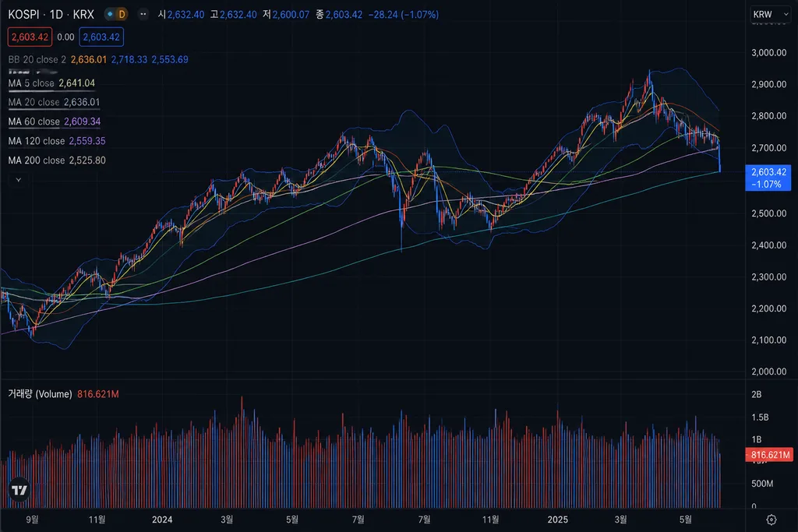Open the two-dot more options icon
Image resolution: width=798 pixels, height=532 pixels.
[x=143, y=15]
